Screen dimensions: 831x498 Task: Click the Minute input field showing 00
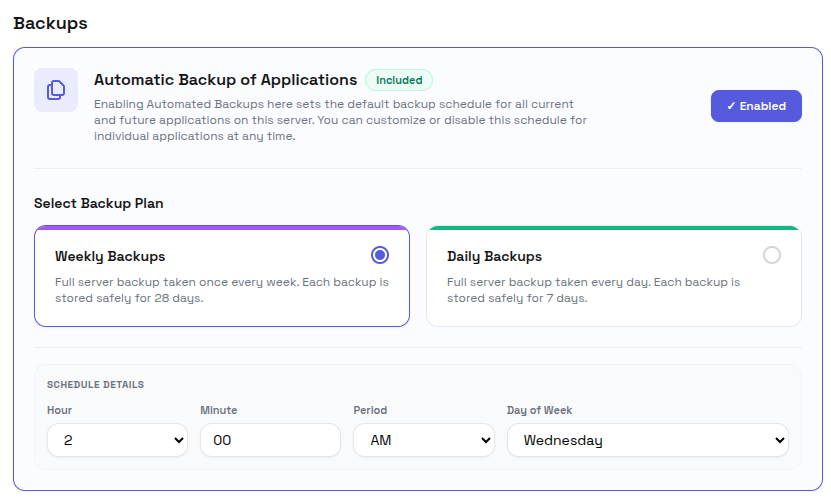click(x=270, y=440)
